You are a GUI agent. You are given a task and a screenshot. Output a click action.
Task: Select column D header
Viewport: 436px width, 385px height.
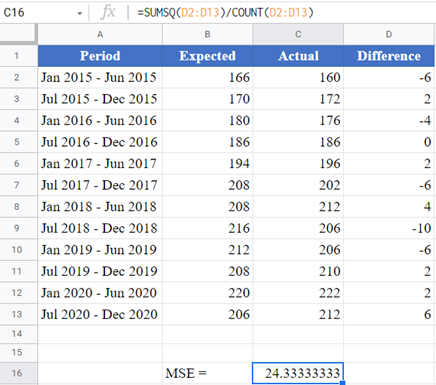coord(389,34)
